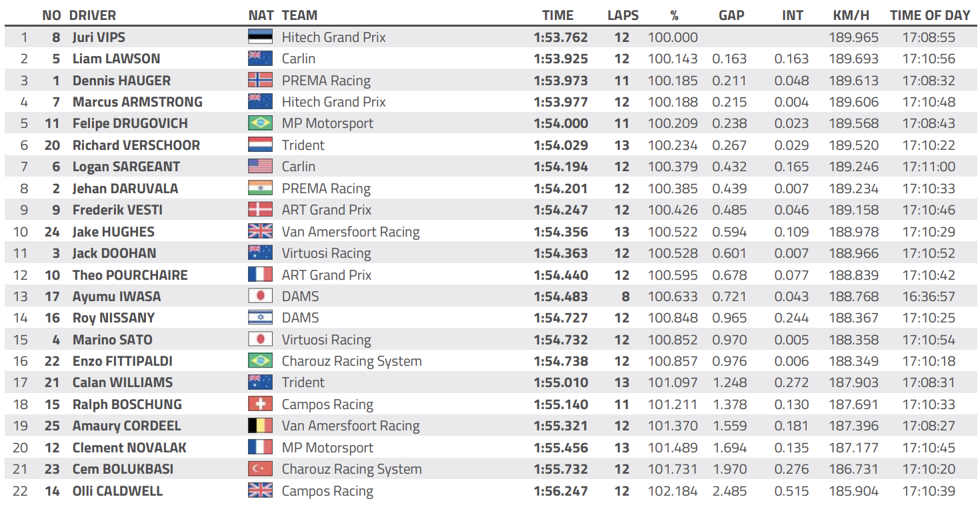Click the Japanese flag beside Ayumu IWASA
This screenshot has width=980, height=509.
pos(260,296)
